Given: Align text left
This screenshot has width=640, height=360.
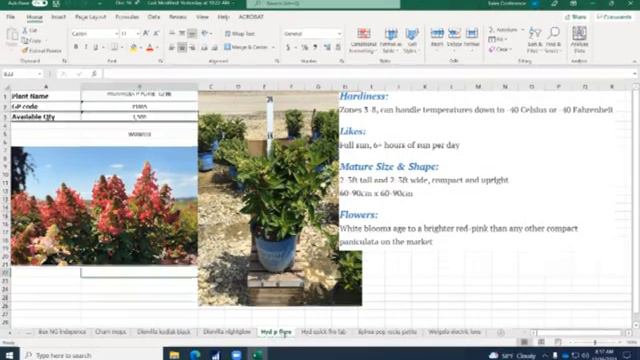Looking at the screenshot, I should (x=172, y=48).
